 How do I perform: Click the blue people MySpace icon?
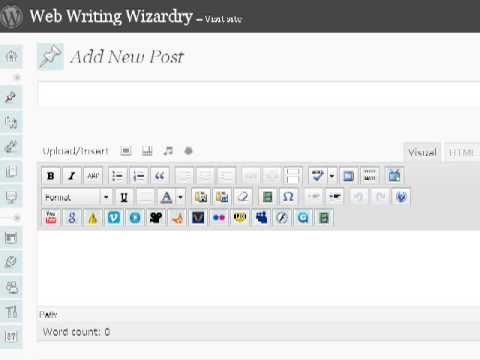pyautogui.click(x=261, y=218)
